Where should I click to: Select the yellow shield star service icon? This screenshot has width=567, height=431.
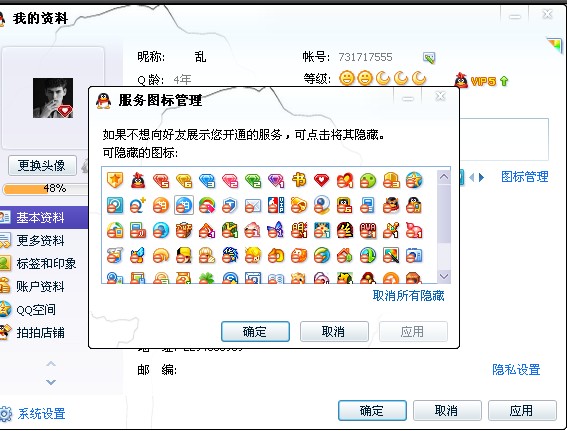(115, 180)
